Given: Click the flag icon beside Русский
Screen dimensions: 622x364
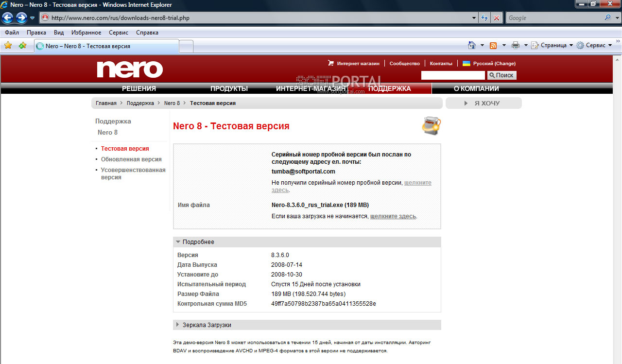Looking at the screenshot, I should pyautogui.click(x=466, y=64).
